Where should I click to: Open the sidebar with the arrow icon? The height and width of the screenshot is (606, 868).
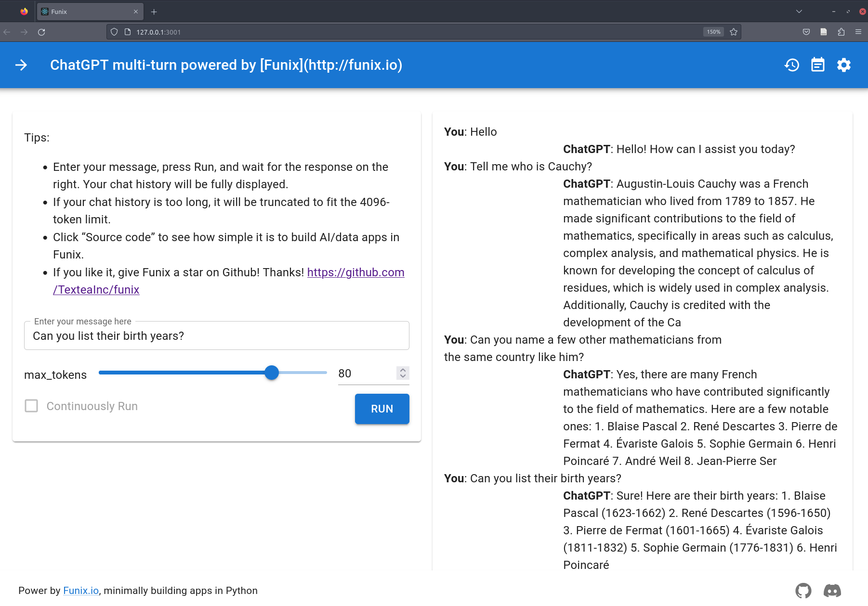21,65
